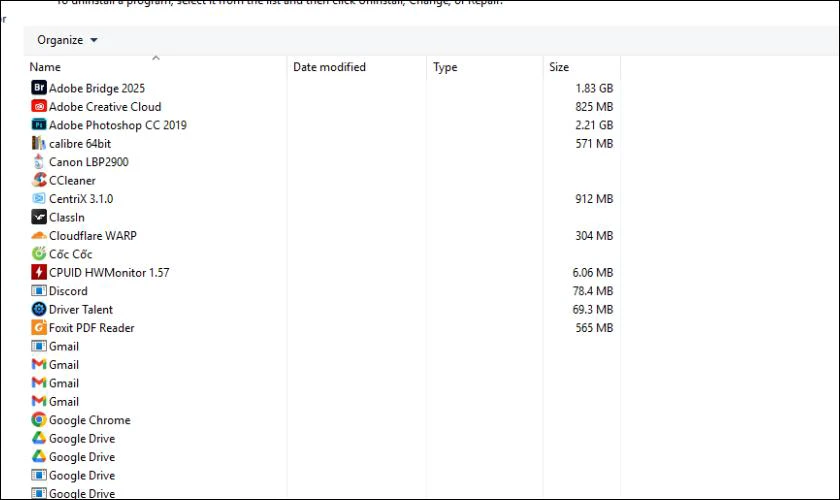Click the 1.83 GB size value
Screen dimensions: 840x500
point(594,88)
